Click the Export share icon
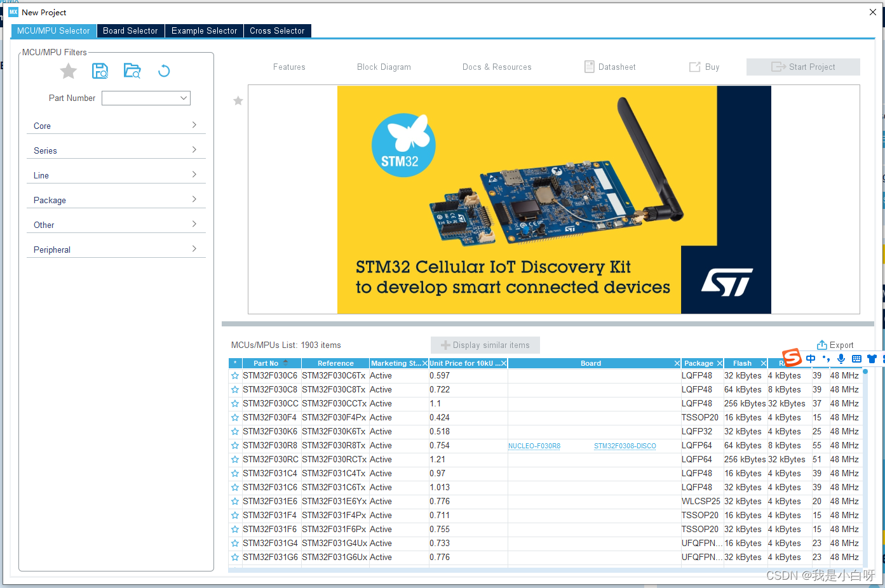 coord(821,345)
